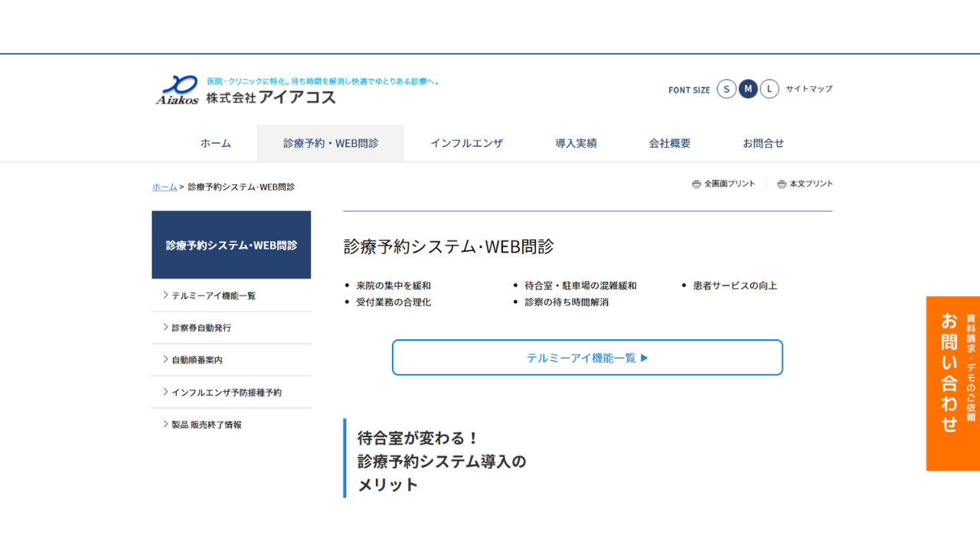This screenshot has height=551, width=980.
Task: Click the 来院の集中を緩和 bullet text
Action: coord(394,285)
